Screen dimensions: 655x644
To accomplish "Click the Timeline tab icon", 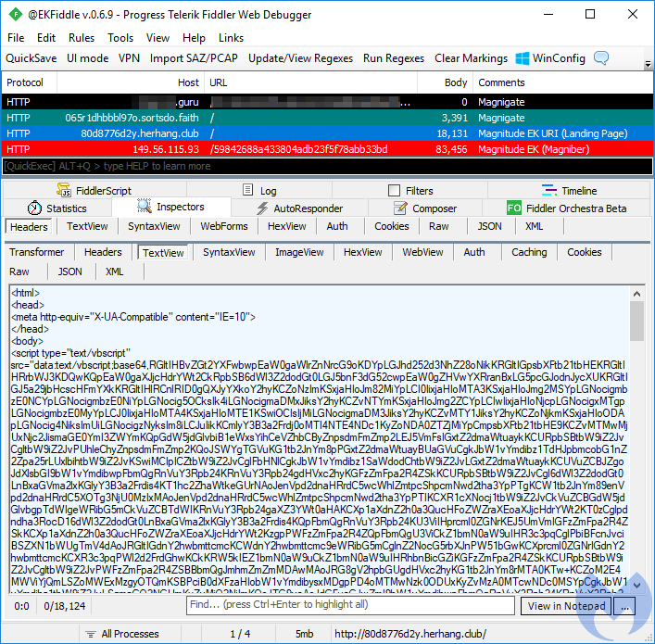I will click(549, 191).
